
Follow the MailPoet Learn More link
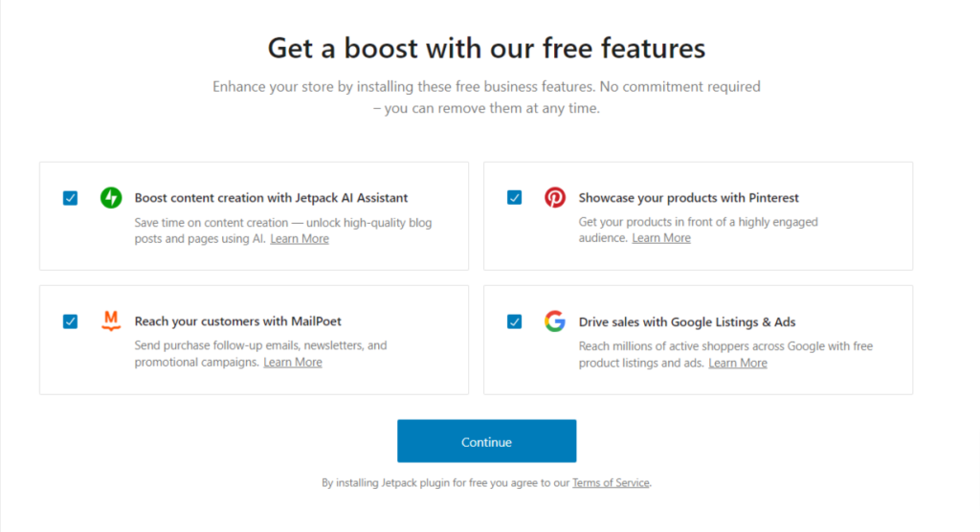293,363
